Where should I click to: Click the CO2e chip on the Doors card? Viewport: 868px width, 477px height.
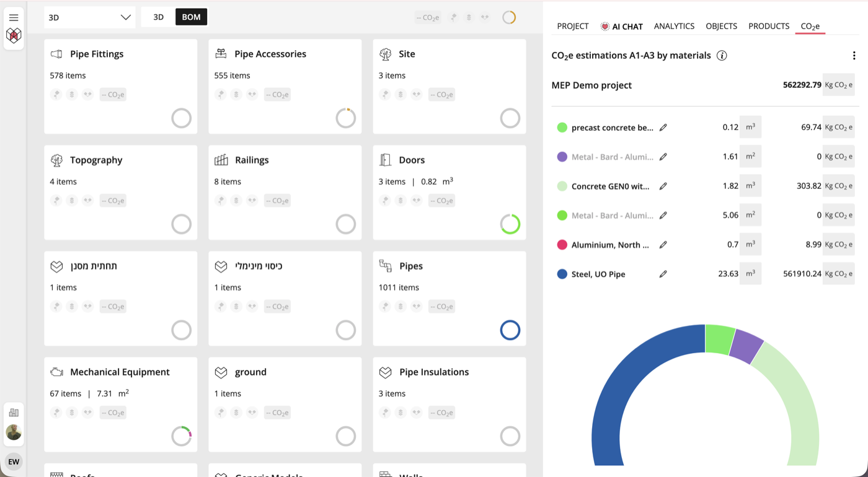click(441, 201)
